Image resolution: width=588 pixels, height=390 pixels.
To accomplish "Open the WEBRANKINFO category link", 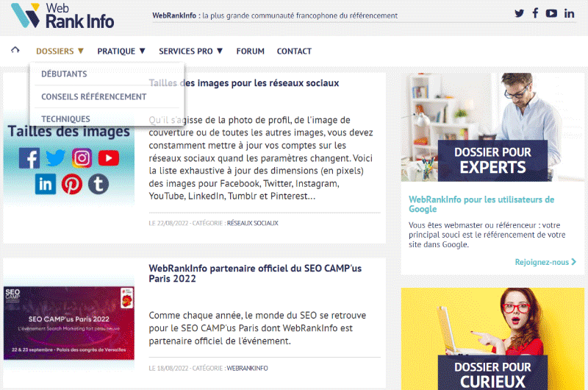I will click(x=247, y=368).
